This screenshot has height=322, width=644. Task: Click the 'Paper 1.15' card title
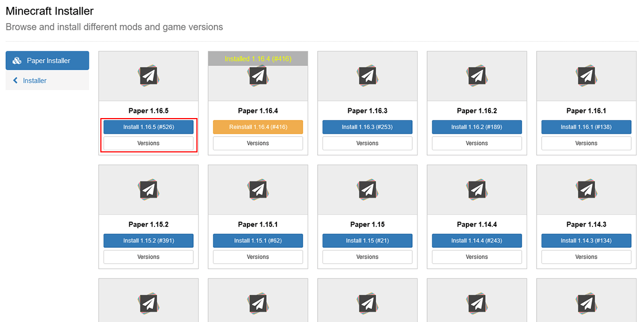tap(368, 225)
